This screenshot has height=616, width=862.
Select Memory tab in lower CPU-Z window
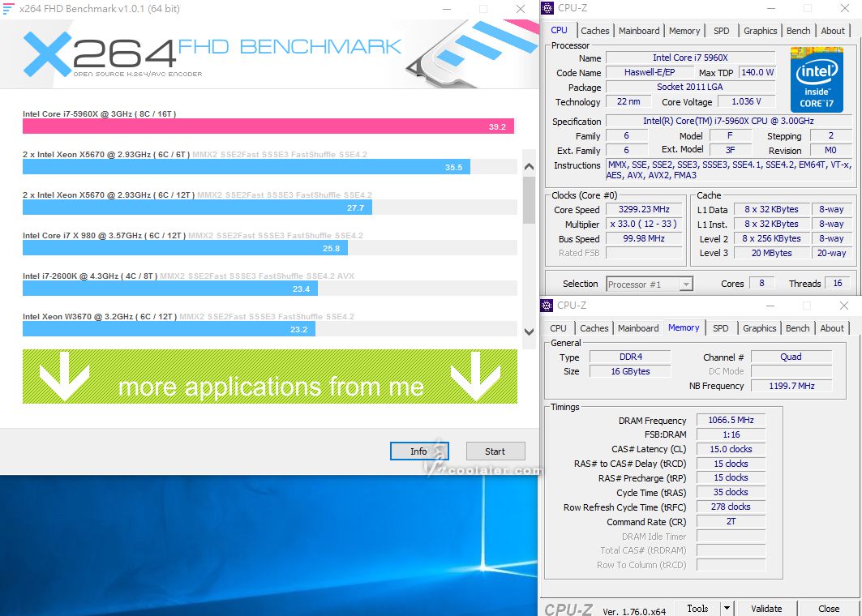click(x=684, y=327)
